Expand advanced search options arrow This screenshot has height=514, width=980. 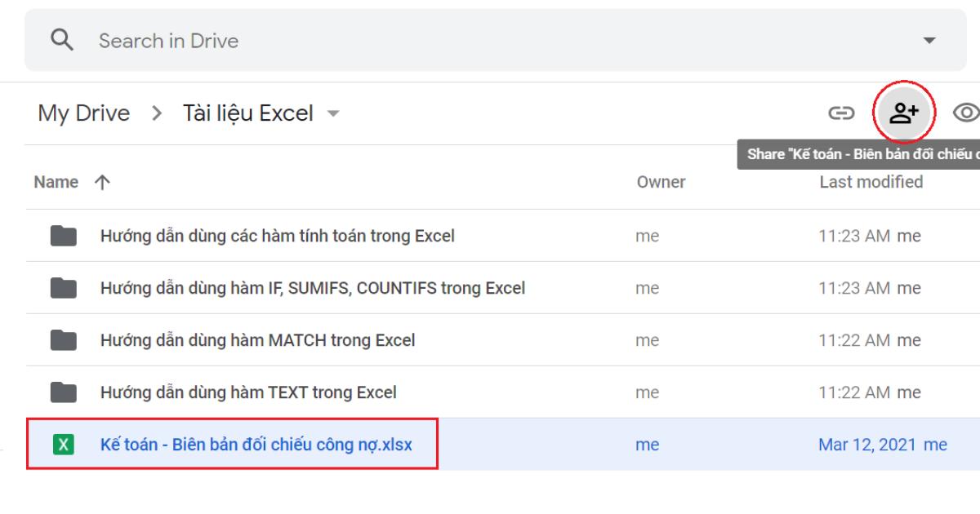[927, 38]
